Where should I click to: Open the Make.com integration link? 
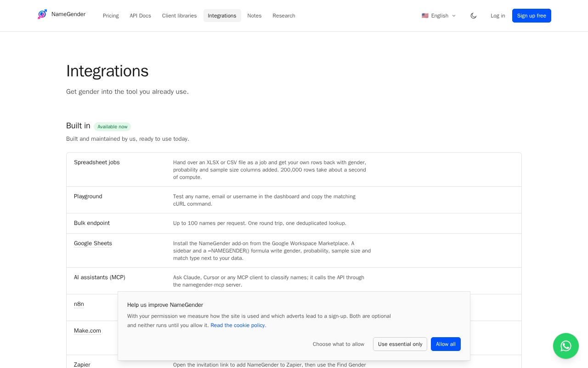tap(87, 331)
